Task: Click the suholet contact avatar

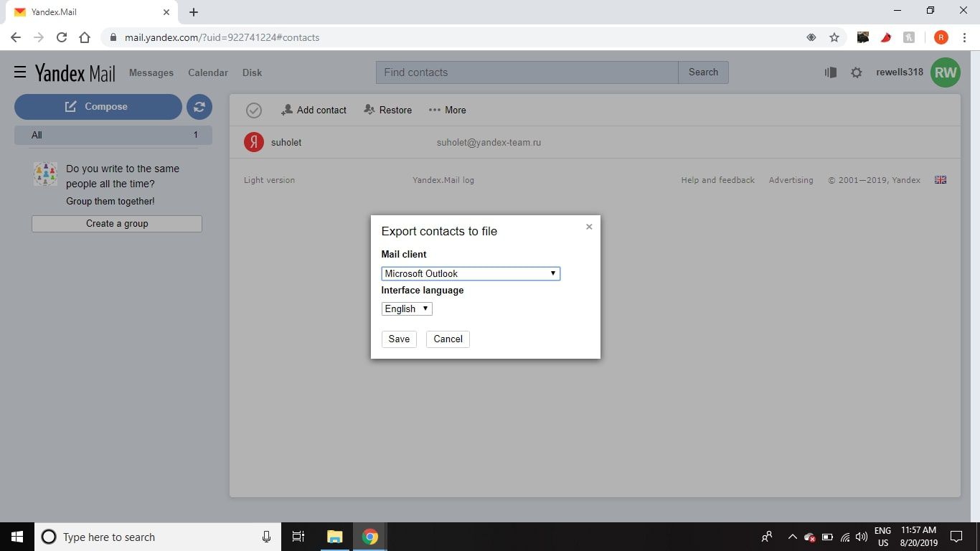Action: pyautogui.click(x=254, y=142)
